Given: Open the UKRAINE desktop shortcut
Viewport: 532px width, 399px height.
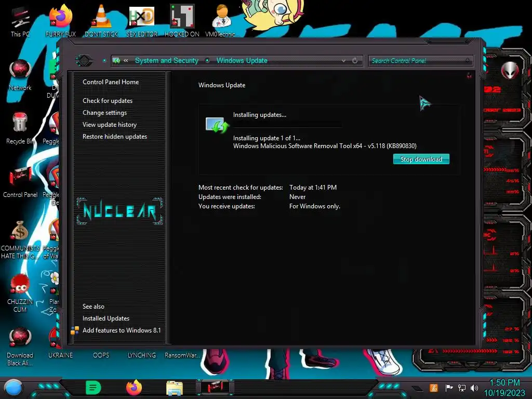Looking at the screenshot, I should click(60, 355).
